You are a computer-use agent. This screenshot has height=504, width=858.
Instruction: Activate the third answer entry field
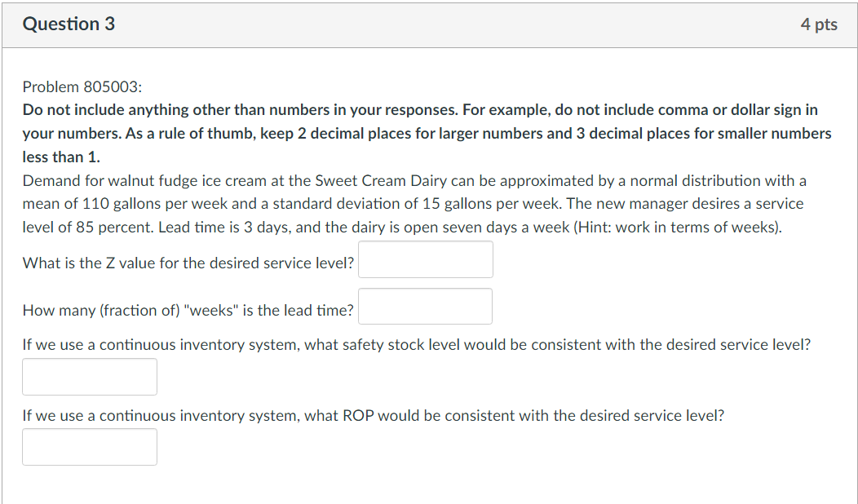(89, 376)
